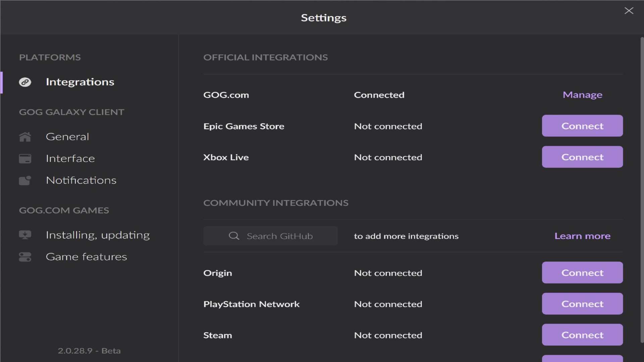
Task: Manage the GOG.com connection
Action: pyautogui.click(x=582, y=95)
